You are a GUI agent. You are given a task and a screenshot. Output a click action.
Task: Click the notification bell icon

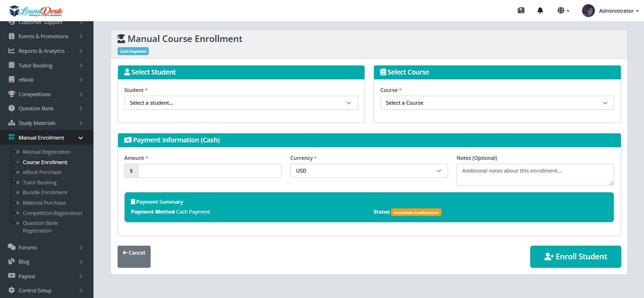point(540,11)
